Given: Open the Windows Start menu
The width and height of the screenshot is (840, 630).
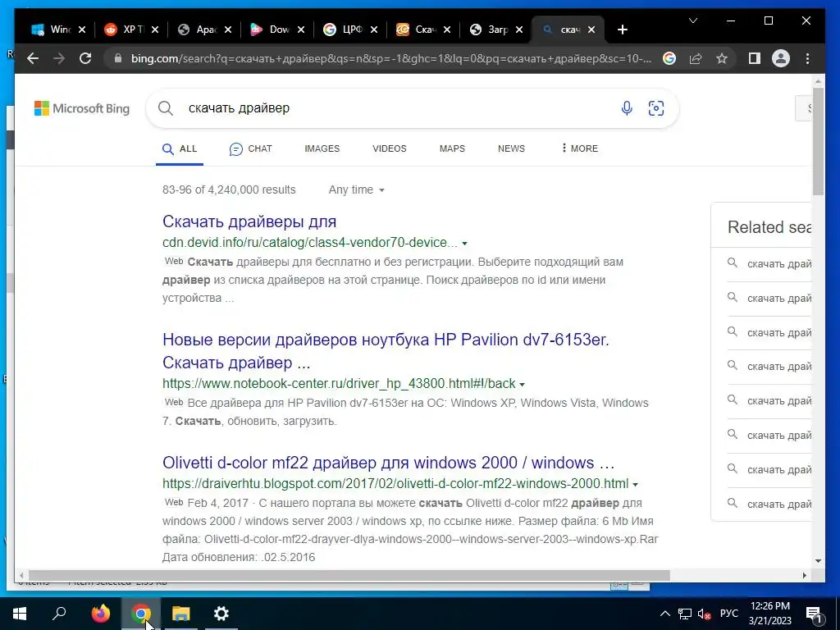Looking at the screenshot, I should (20, 614).
